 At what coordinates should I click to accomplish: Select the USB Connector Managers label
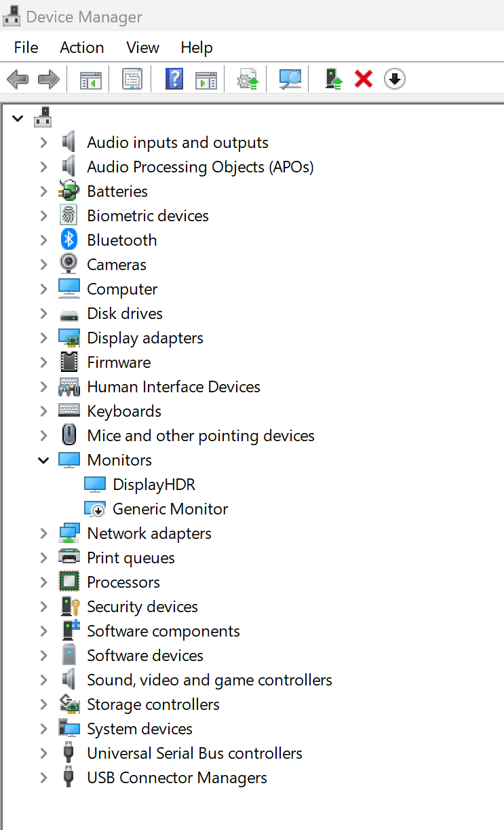pos(177,778)
